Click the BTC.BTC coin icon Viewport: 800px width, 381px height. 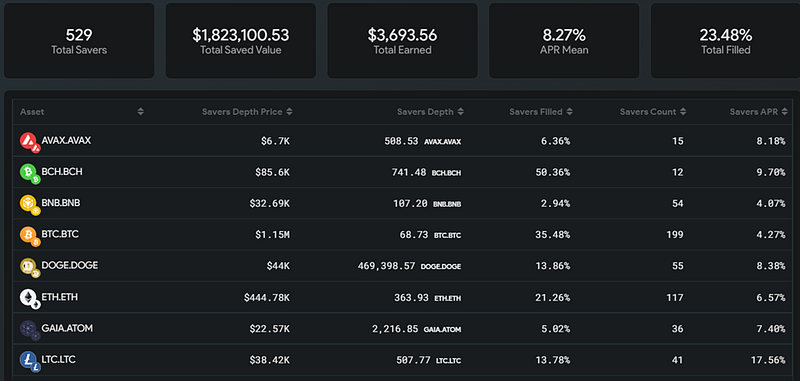pos(30,236)
